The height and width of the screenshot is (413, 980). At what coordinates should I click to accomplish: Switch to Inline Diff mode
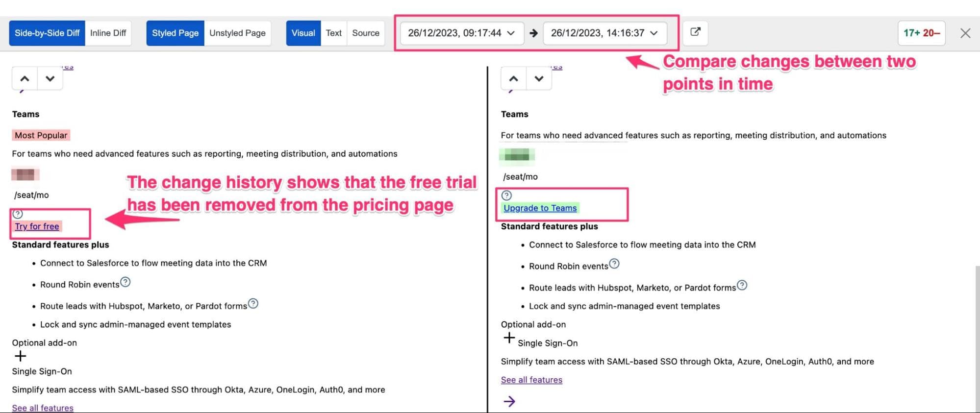coord(108,33)
